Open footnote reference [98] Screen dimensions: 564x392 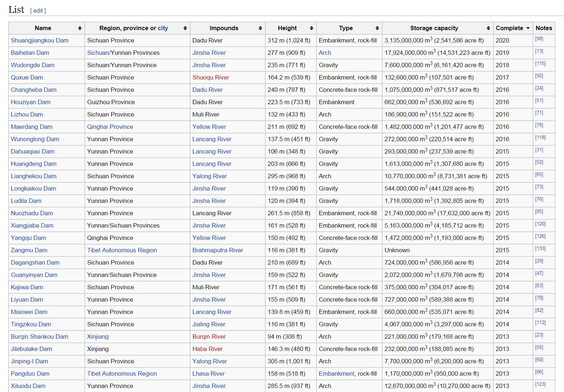click(539, 39)
